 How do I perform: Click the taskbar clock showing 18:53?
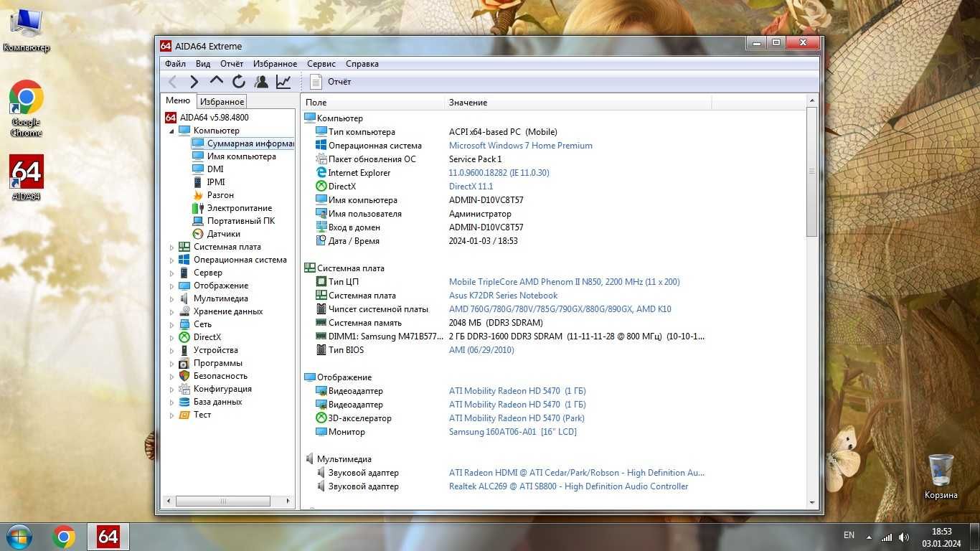pos(941,532)
